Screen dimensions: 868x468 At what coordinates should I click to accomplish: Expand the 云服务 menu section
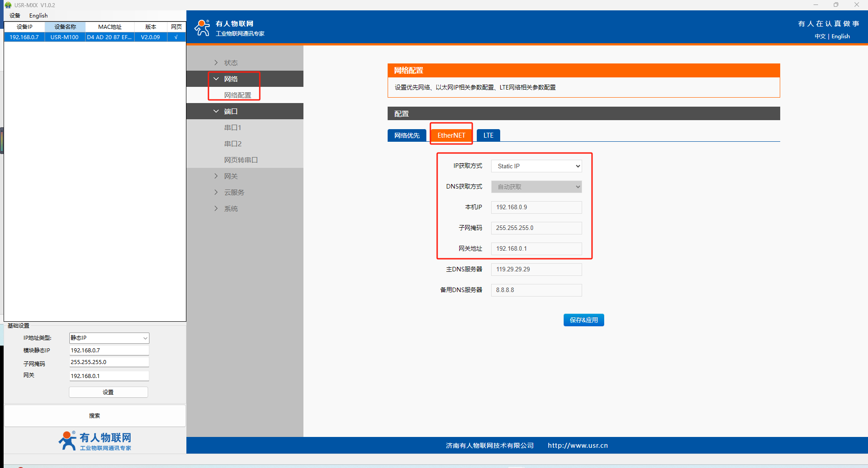pyautogui.click(x=234, y=192)
